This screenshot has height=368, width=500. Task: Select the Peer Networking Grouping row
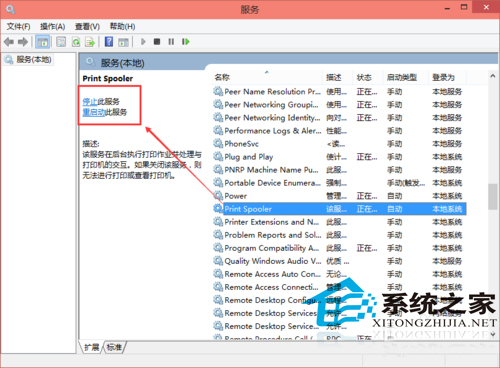[340, 105]
